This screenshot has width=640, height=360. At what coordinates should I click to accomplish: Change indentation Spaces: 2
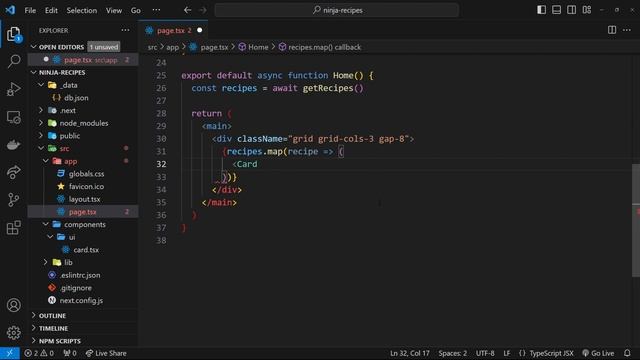pos(453,353)
